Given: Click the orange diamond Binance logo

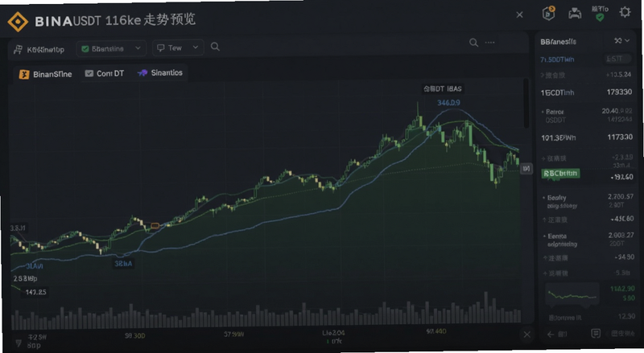Looking at the screenshot, I should [x=18, y=22].
